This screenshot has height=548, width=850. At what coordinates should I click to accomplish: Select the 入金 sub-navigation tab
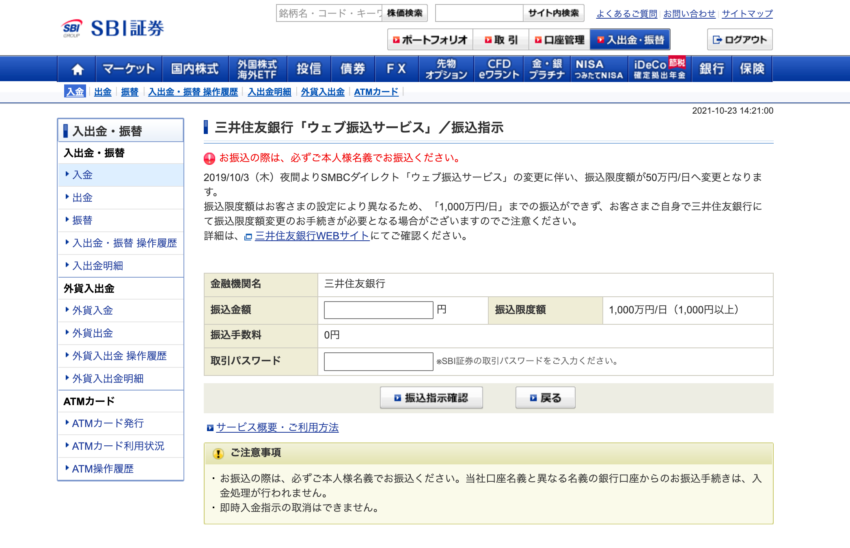coord(75,92)
